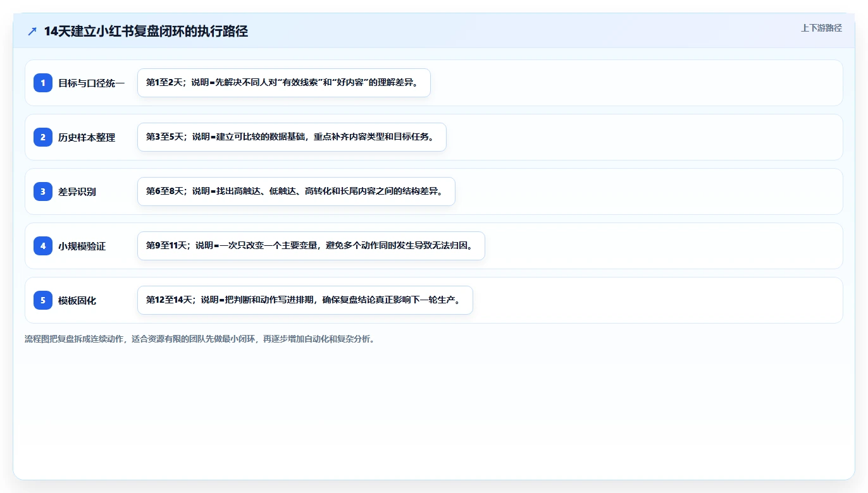
Task: Open the 第6至8天 description box
Action: click(296, 192)
